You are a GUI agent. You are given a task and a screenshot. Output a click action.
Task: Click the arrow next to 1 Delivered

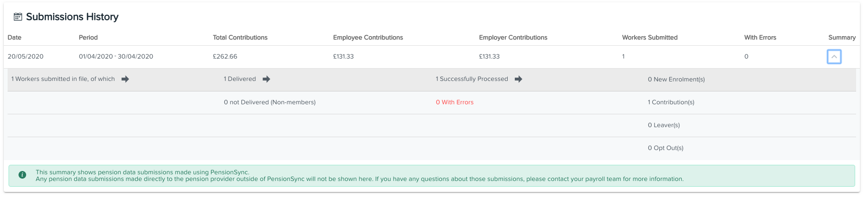coord(266,79)
